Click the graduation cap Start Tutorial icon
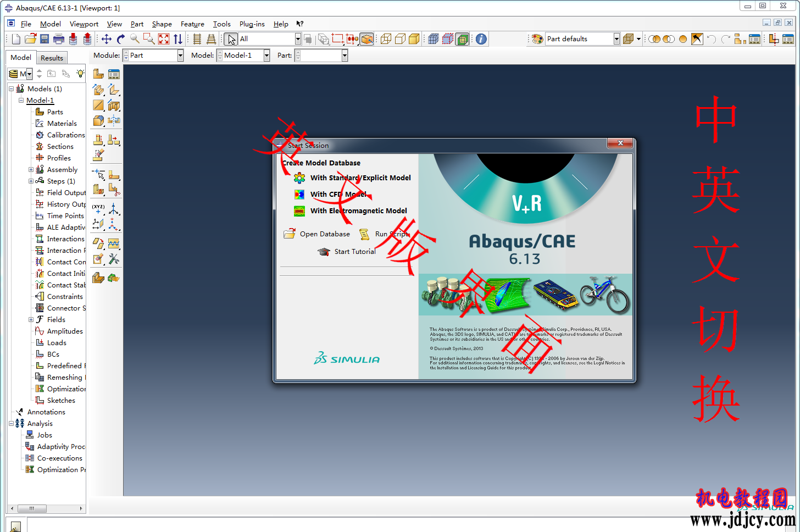800x532 pixels. [x=324, y=252]
